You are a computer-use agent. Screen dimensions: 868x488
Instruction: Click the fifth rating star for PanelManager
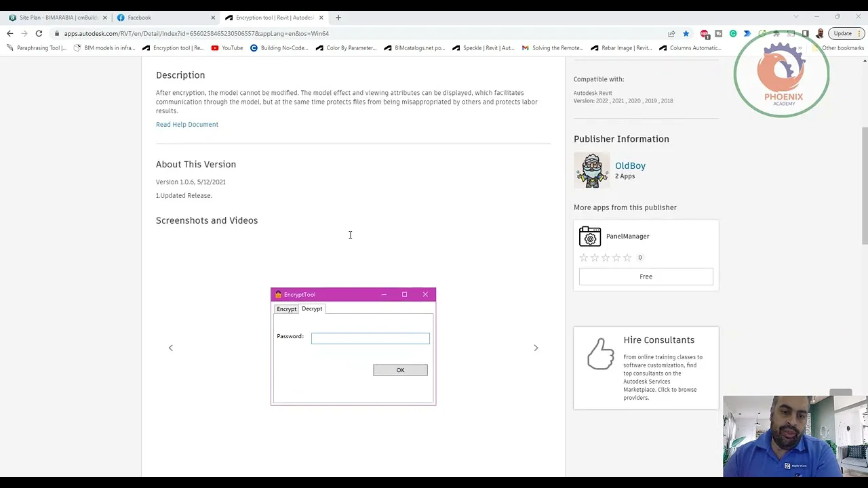[x=627, y=258]
